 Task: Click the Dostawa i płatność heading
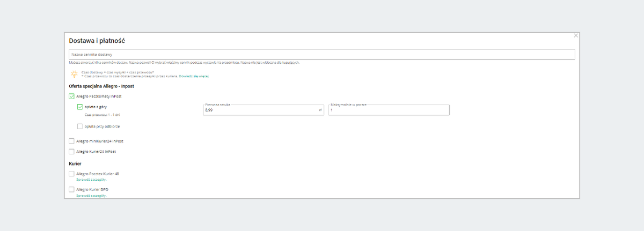[x=97, y=41]
